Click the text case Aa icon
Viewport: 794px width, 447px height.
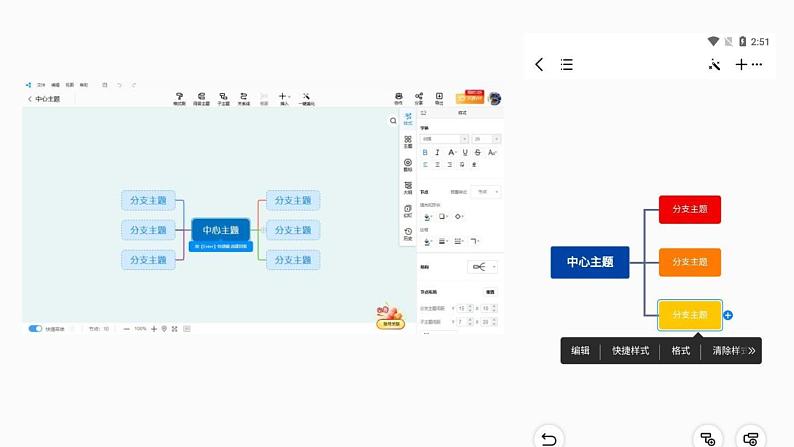tap(492, 152)
